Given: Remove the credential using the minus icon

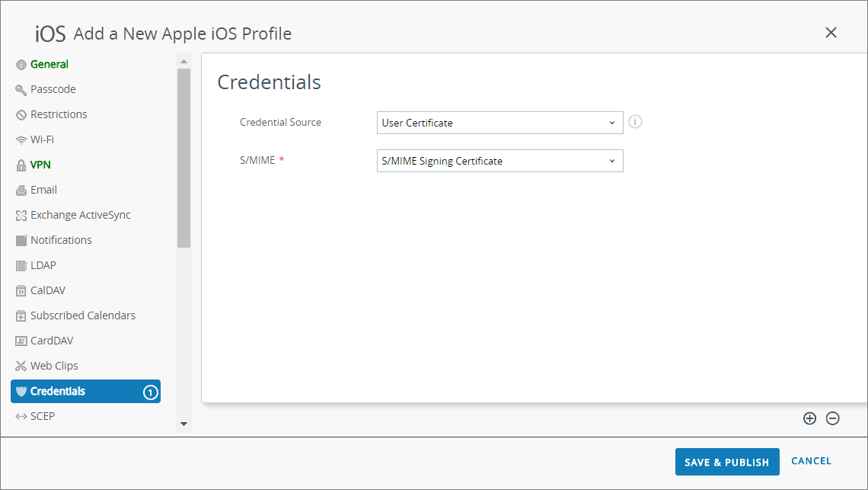Looking at the screenshot, I should pos(832,418).
